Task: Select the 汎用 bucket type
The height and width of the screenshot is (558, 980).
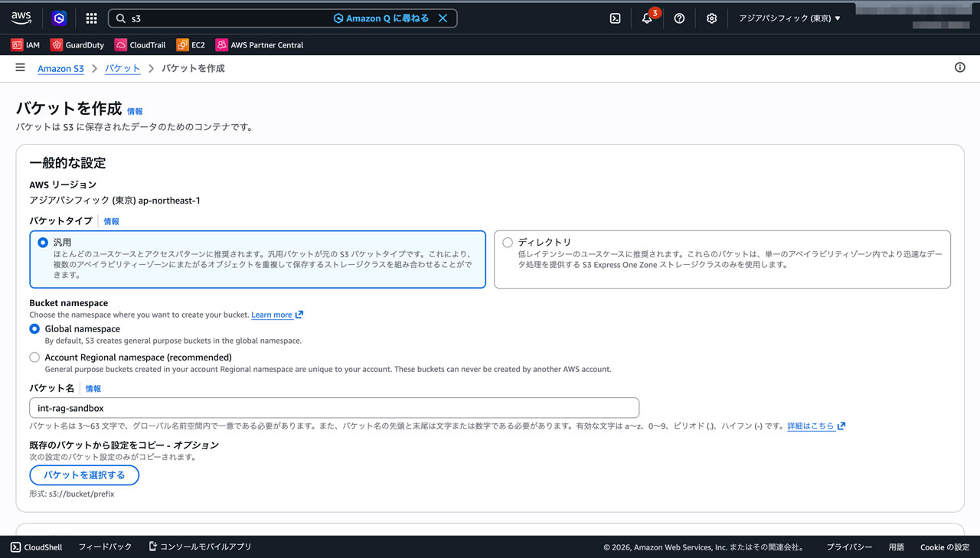Action: tap(43, 243)
